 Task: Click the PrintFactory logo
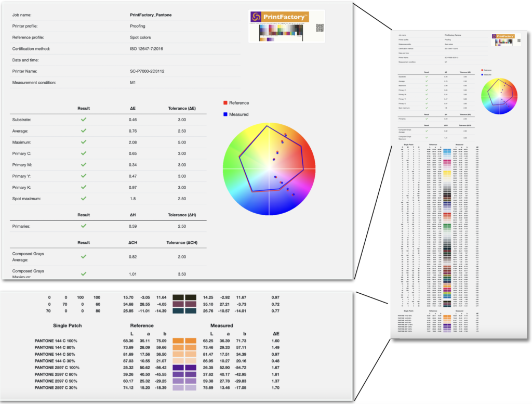280,17
